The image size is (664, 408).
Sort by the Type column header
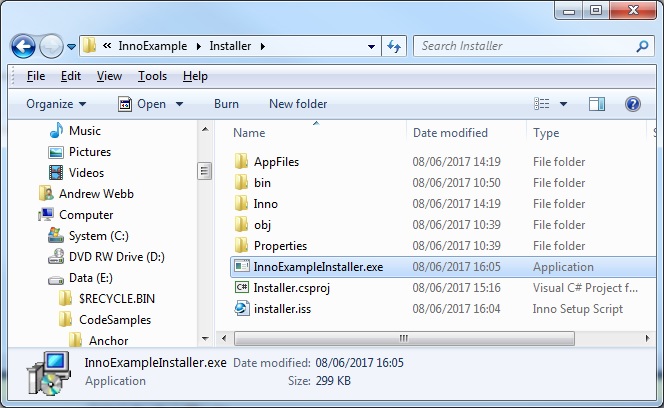coord(546,133)
